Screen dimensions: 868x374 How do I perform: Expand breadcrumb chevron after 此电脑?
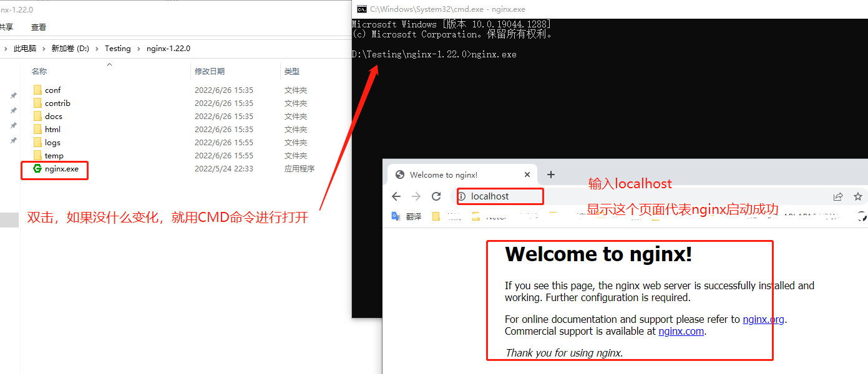[44, 49]
